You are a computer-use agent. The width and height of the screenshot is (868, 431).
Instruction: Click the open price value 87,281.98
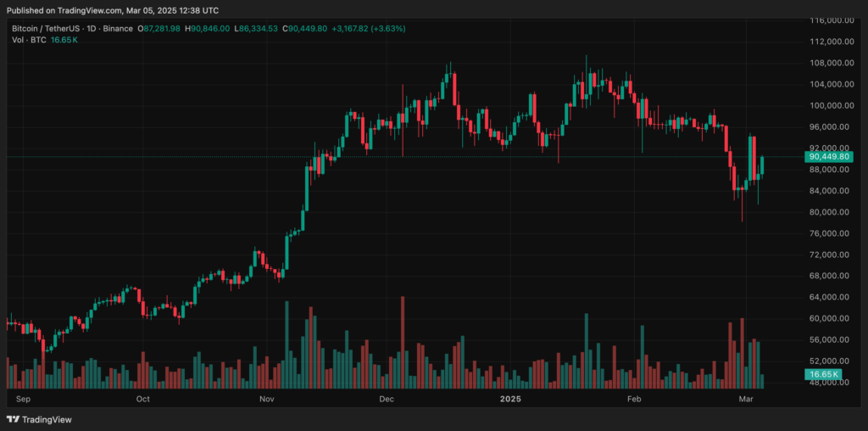click(x=162, y=29)
